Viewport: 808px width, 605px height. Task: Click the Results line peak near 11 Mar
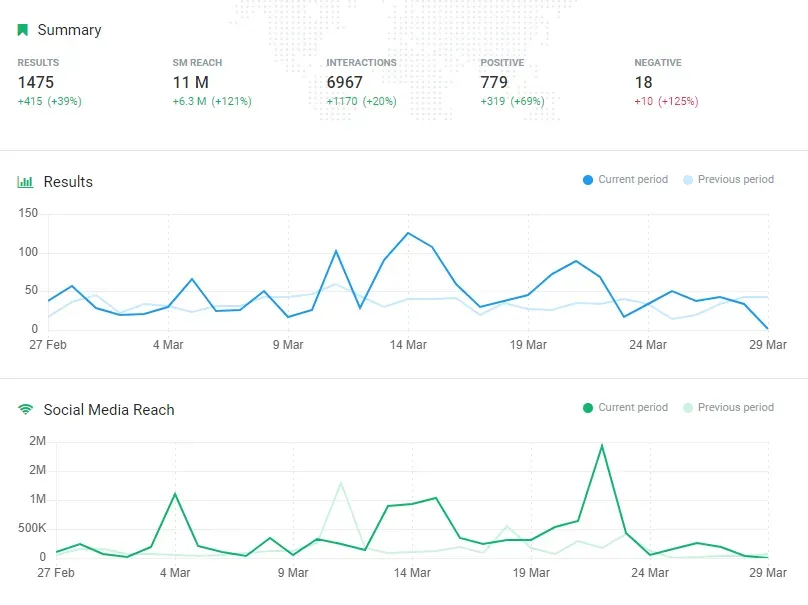336,251
